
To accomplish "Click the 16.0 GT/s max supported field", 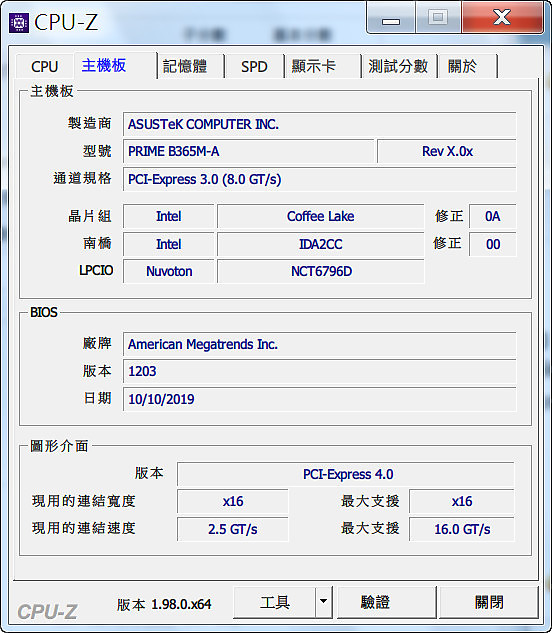I will 462,529.
